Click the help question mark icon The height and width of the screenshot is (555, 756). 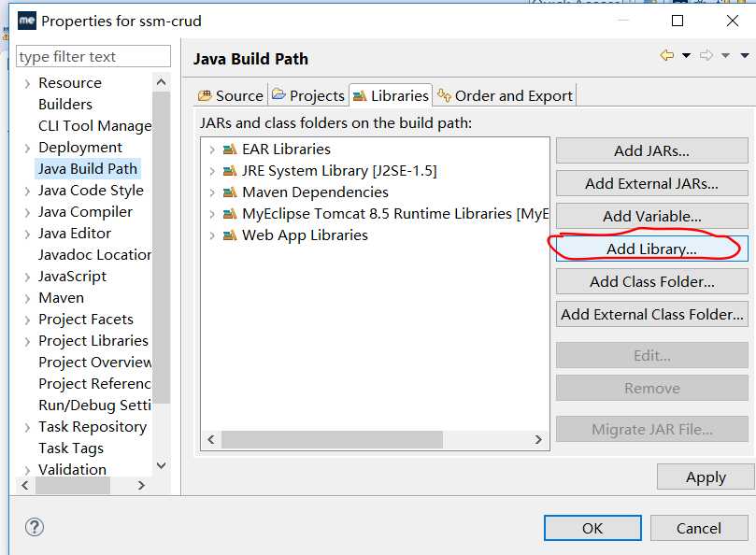click(x=35, y=527)
